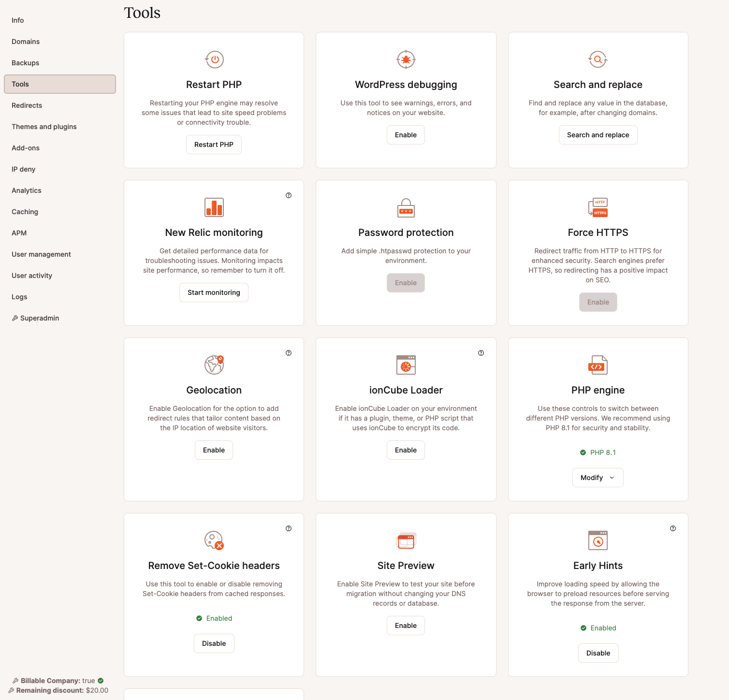This screenshot has height=700, width=729.
Task: Click the Site Preview windows icon
Action: tap(406, 540)
